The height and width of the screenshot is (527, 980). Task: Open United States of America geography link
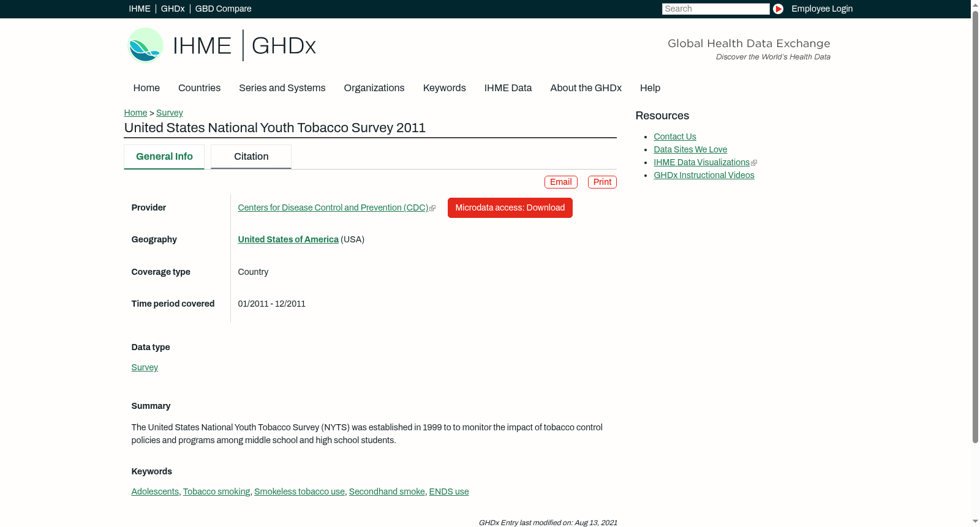coord(288,239)
